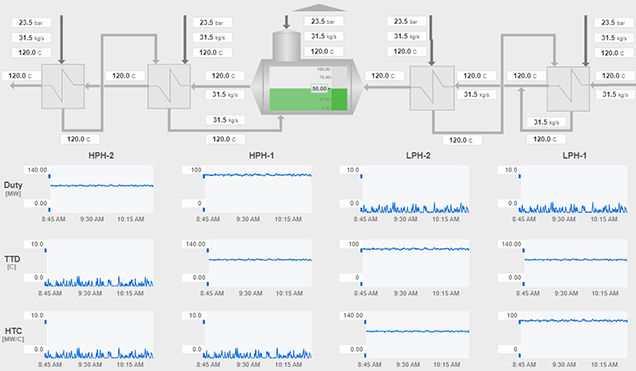Click the 75.00 mark on tank level scale

pyautogui.click(x=324, y=77)
